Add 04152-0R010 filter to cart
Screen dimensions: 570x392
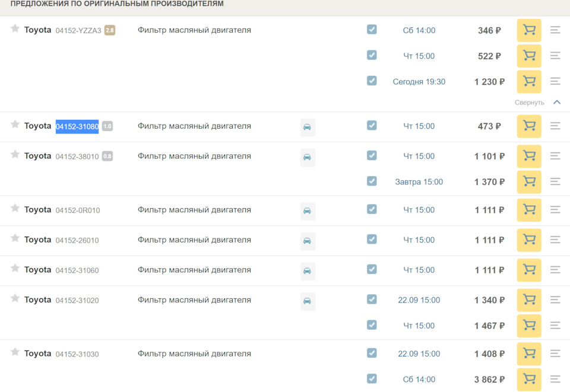point(529,210)
